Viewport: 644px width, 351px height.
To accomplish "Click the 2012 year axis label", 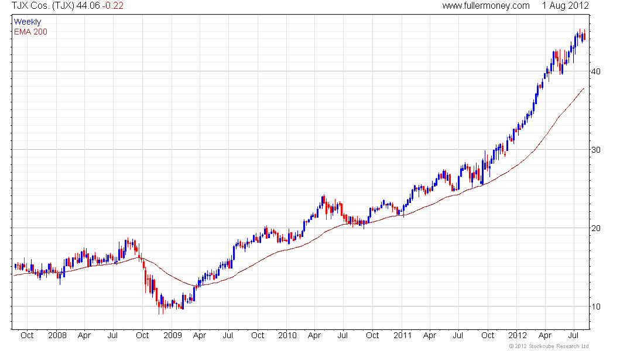I will (x=517, y=335).
